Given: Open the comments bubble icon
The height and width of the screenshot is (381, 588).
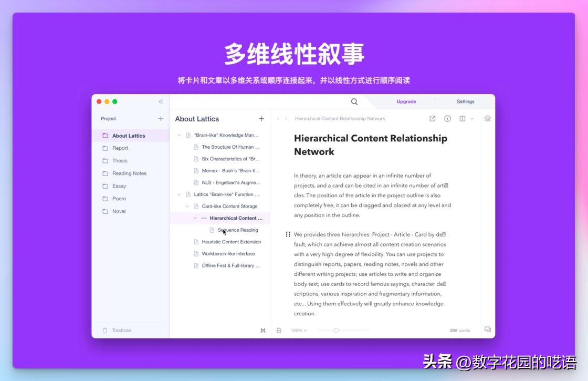Looking at the screenshot, I should click(x=488, y=329).
